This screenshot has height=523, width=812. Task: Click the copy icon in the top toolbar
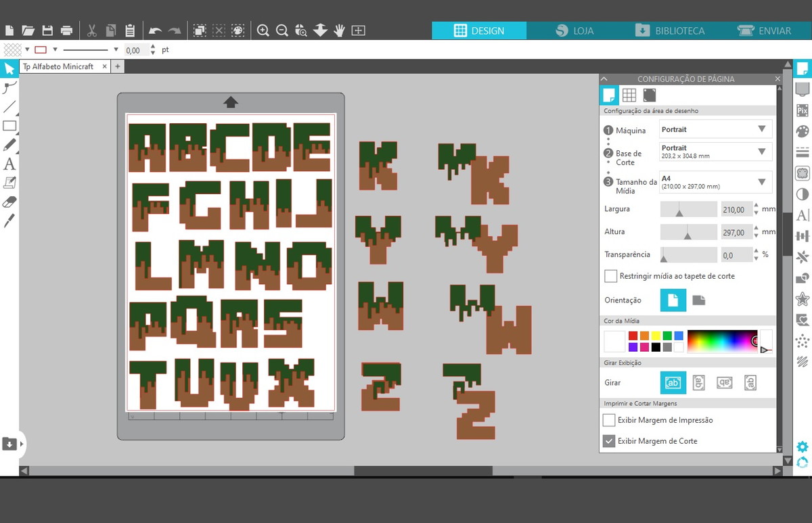111,30
